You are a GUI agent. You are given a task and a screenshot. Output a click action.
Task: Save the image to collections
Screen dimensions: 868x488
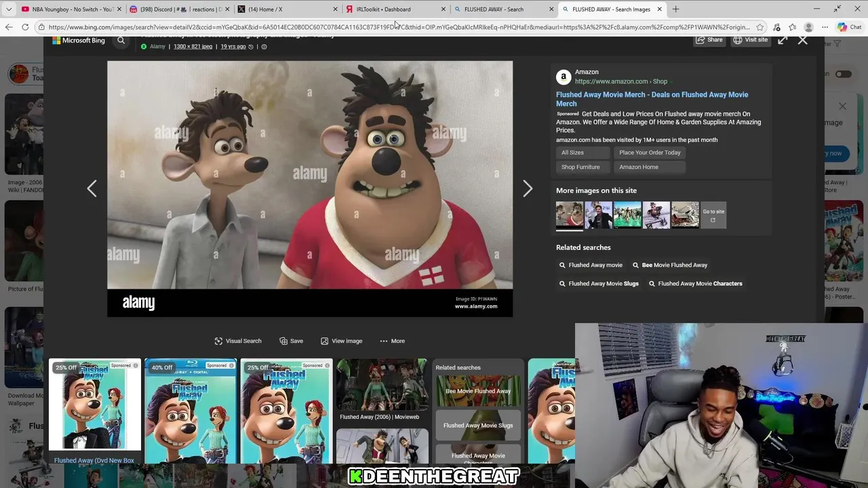(x=292, y=341)
